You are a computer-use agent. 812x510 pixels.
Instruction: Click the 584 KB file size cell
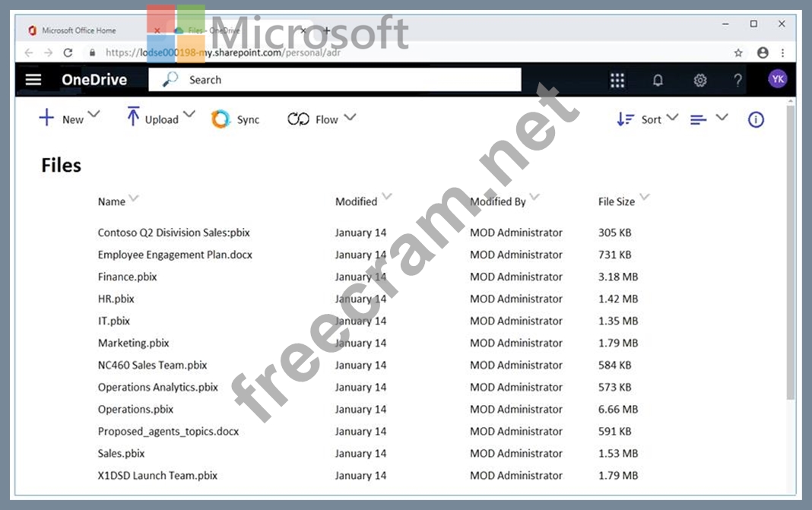point(614,365)
